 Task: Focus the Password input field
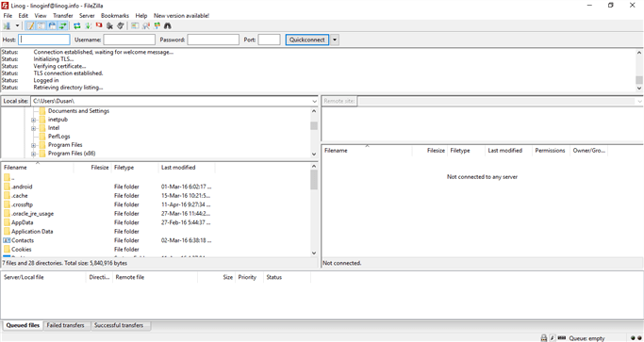click(x=213, y=40)
